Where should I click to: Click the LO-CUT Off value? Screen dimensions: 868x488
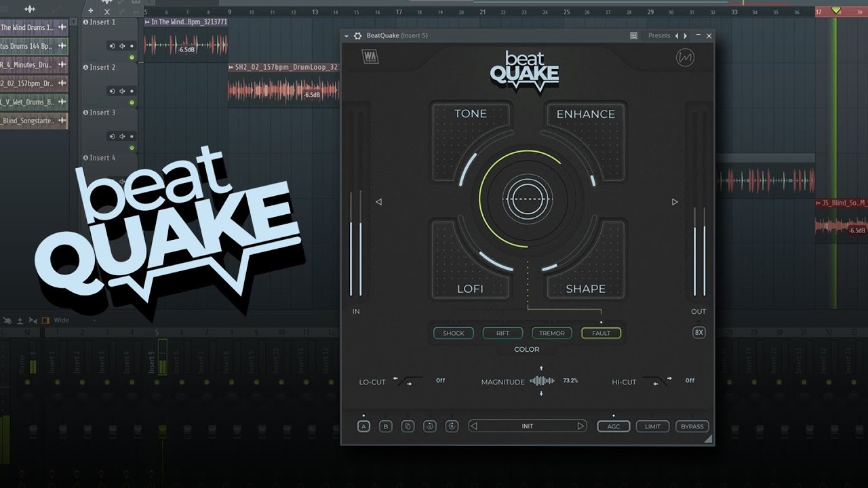pyautogui.click(x=440, y=380)
